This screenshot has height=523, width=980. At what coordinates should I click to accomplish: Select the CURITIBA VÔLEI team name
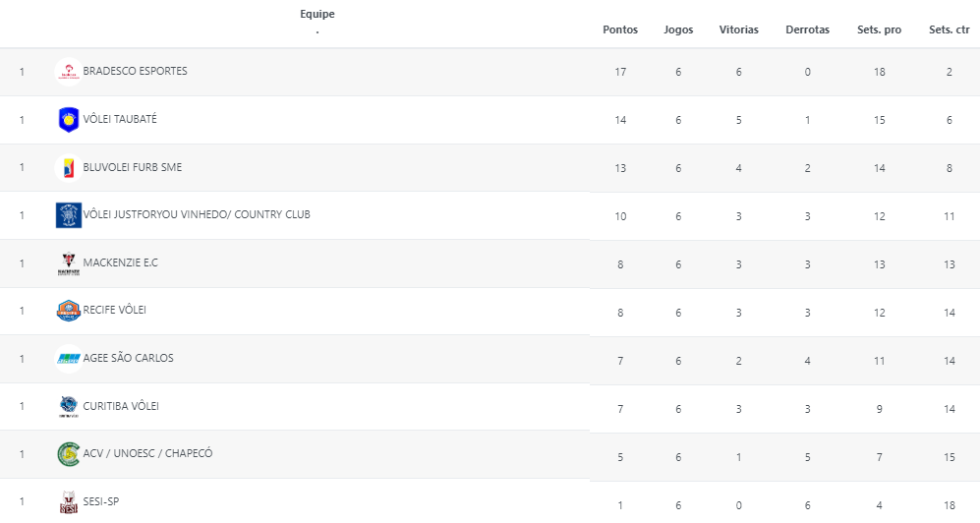click(121, 406)
